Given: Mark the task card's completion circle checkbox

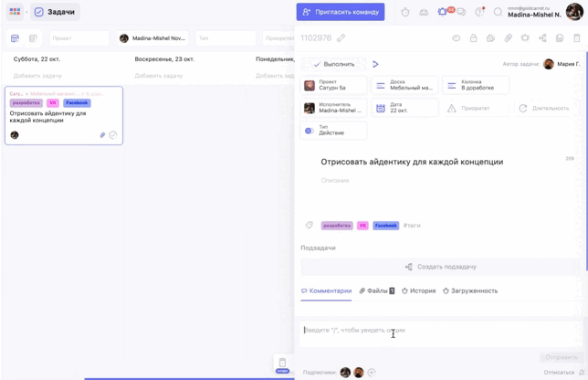Looking at the screenshot, I should coord(113,135).
